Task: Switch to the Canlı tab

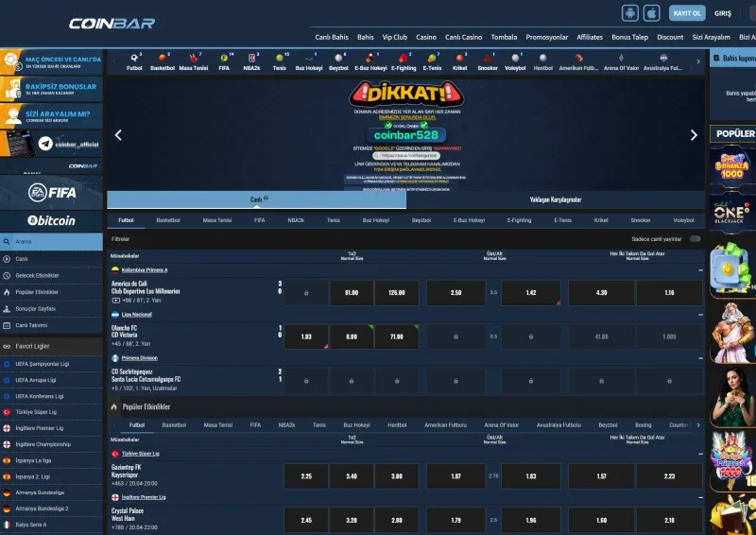Action: 256,199
